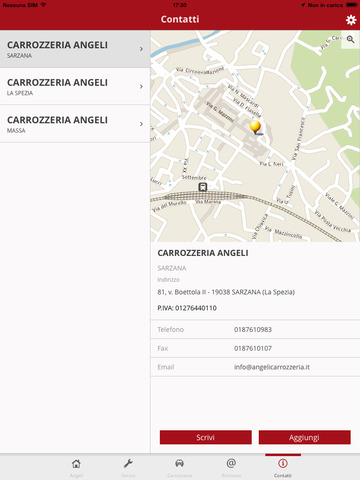The width and height of the screenshot is (360, 480).
Task: Tap the telephone number 0187610983
Action: (253, 330)
